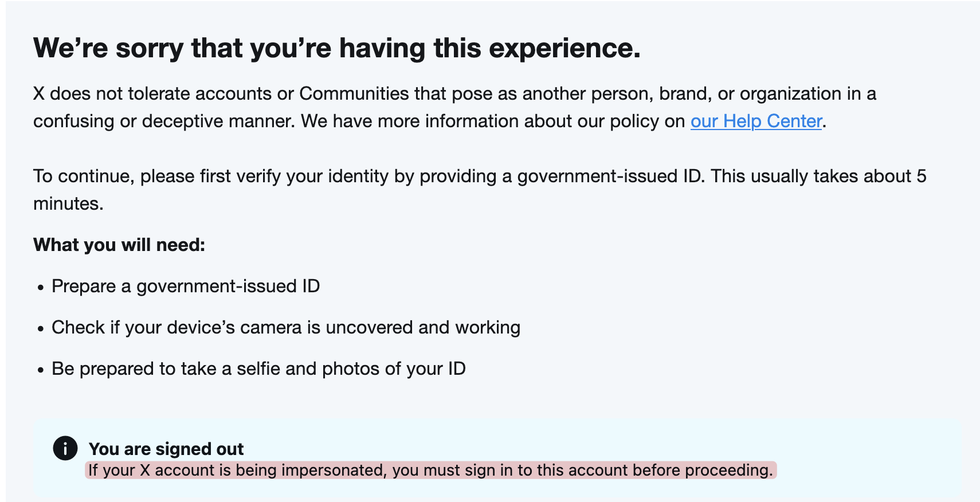Click the 'You are signed out' heading

166,449
